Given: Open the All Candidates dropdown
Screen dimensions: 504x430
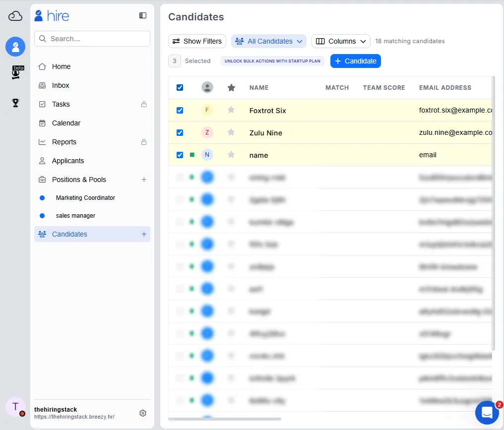Looking at the screenshot, I should click(269, 41).
